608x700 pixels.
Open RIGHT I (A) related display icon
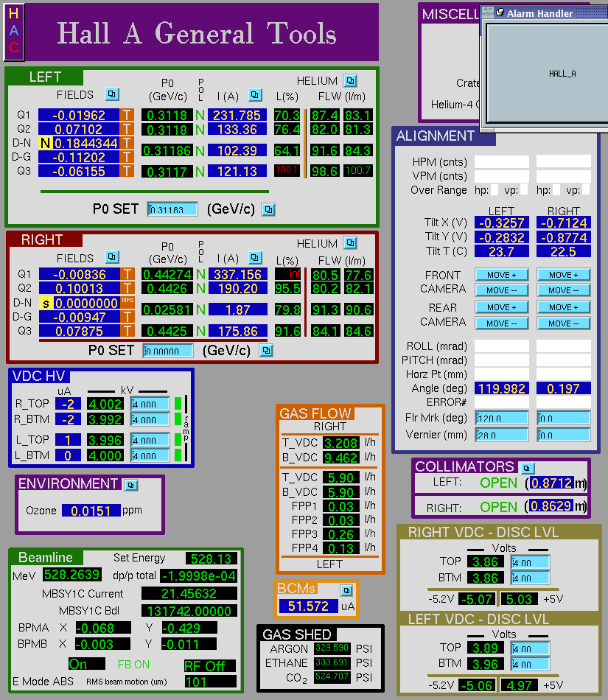pyautogui.click(x=255, y=258)
